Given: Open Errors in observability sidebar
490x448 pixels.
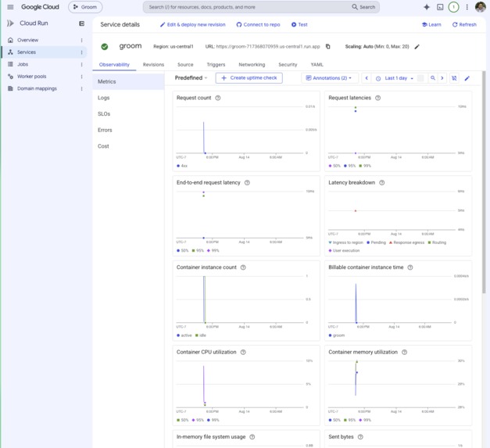Looking at the screenshot, I should pyautogui.click(x=128, y=130).
